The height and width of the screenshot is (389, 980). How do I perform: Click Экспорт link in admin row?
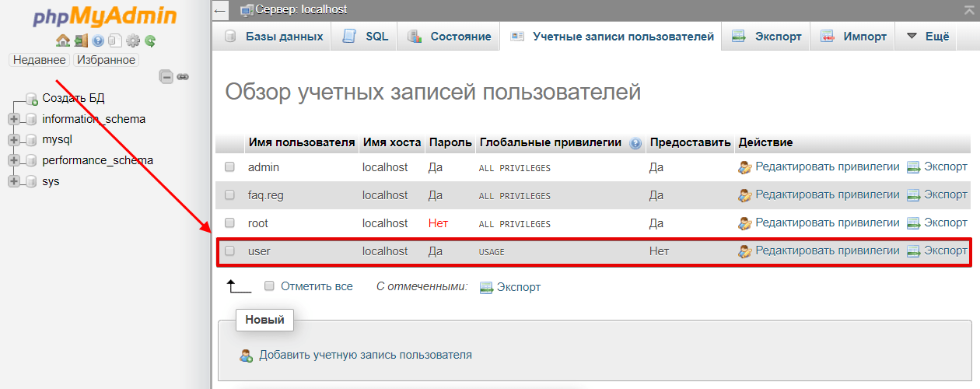click(945, 166)
